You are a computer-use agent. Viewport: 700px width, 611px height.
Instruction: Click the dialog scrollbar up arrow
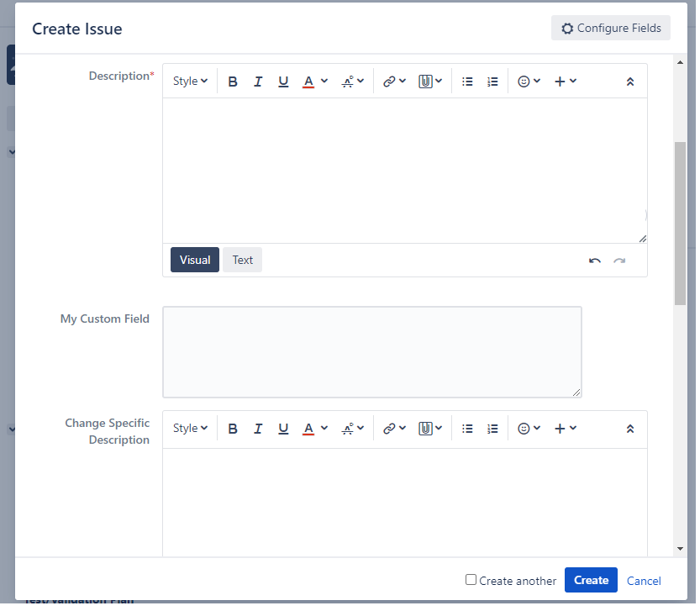pyautogui.click(x=681, y=62)
